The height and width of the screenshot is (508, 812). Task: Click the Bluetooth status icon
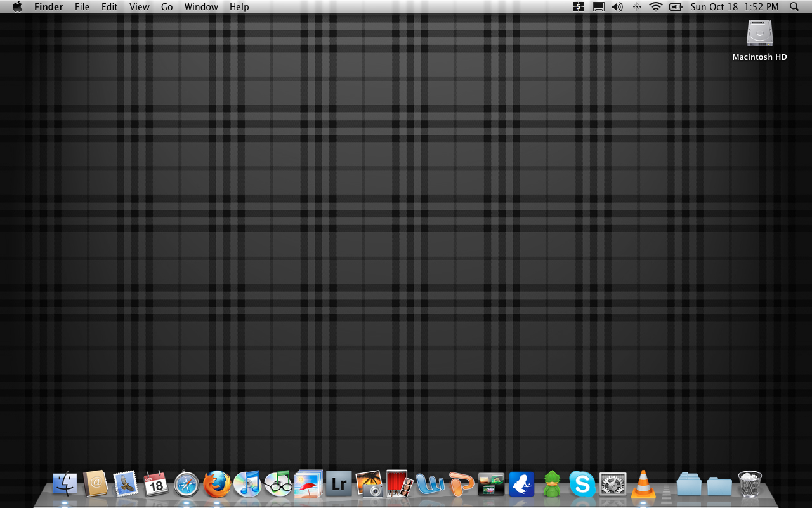(x=637, y=7)
